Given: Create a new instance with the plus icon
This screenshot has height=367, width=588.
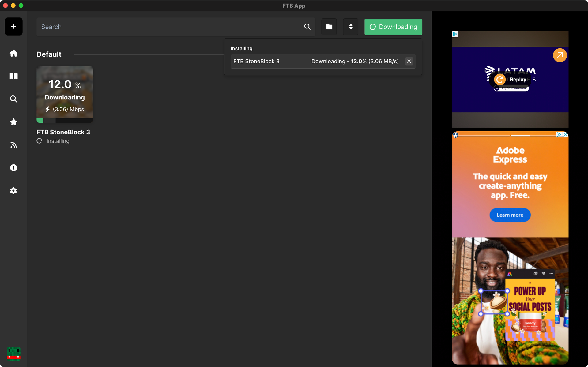Looking at the screenshot, I should tap(13, 26).
